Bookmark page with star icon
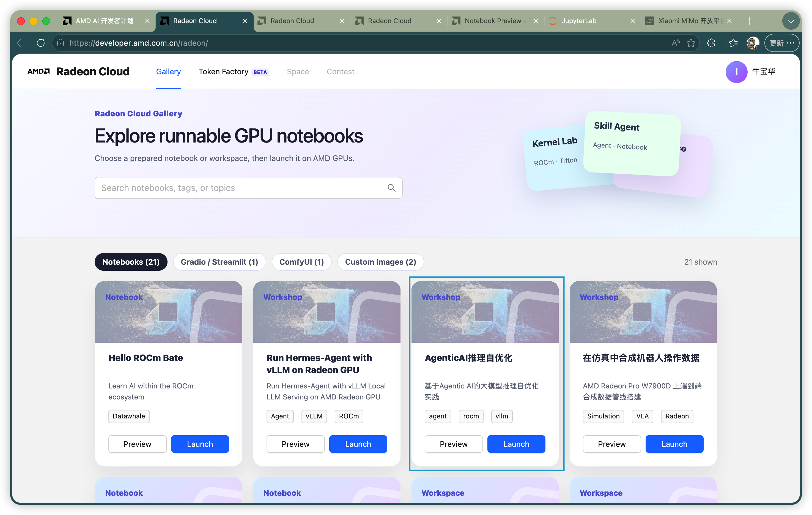This screenshot has height=515, width=812. [x=691, y=43]
